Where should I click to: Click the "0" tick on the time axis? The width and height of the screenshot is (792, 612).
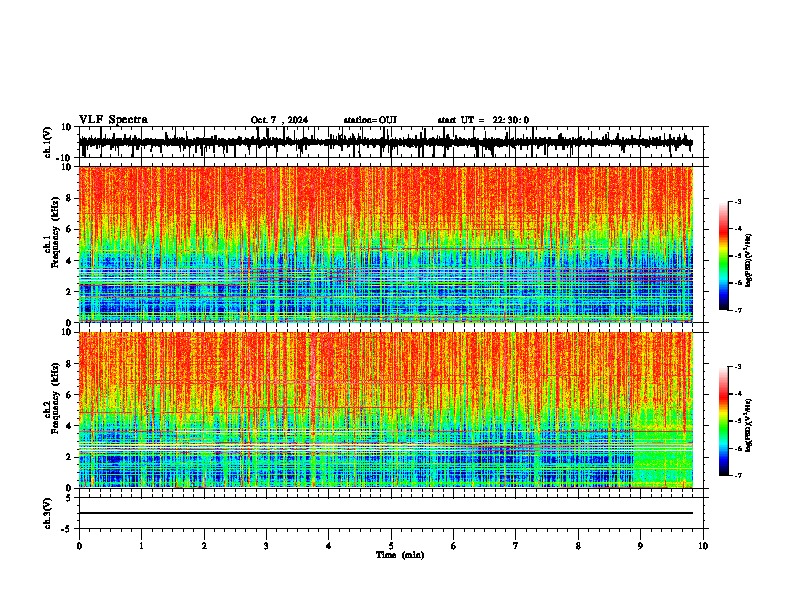point(79,546)
